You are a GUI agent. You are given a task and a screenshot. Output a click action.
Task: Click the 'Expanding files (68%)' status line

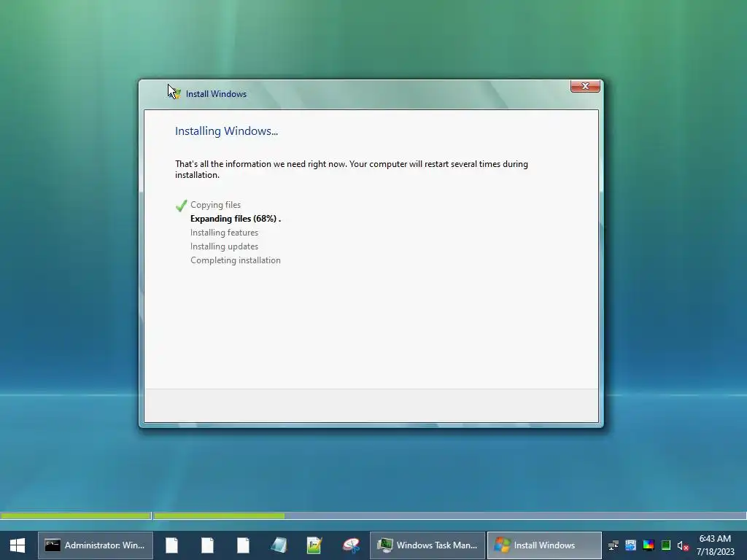tap(236, 219)
